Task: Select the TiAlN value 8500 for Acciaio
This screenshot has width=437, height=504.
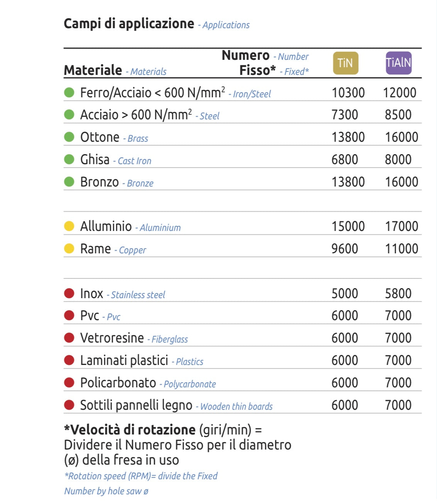Action: 398,115
